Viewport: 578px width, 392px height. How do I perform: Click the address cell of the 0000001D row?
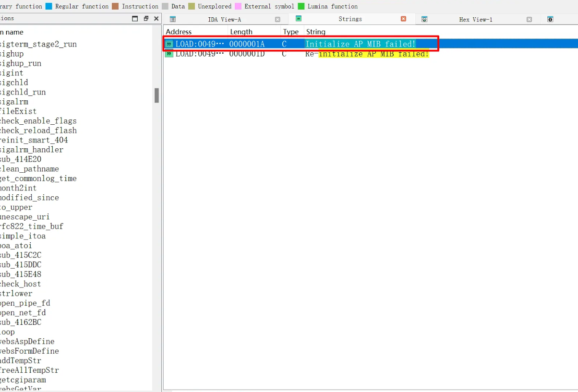200,54
